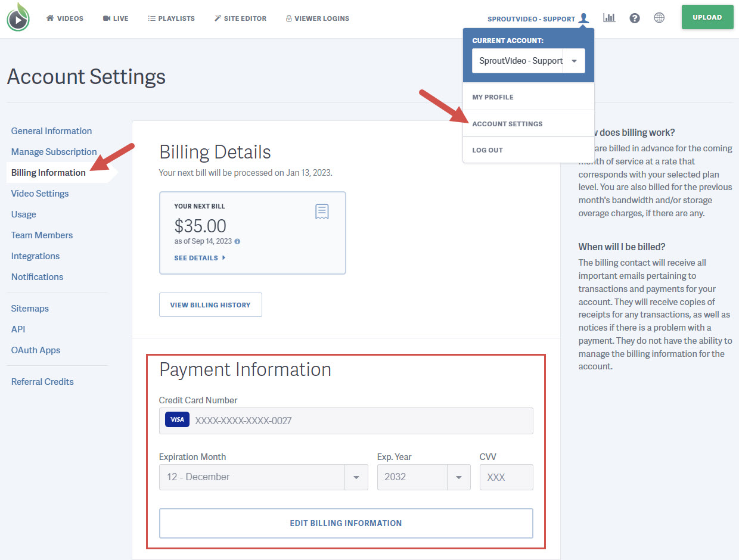Switch to the Site Editor menu
The height and width of the screenshot is (560, 739).
coord(240,18)
